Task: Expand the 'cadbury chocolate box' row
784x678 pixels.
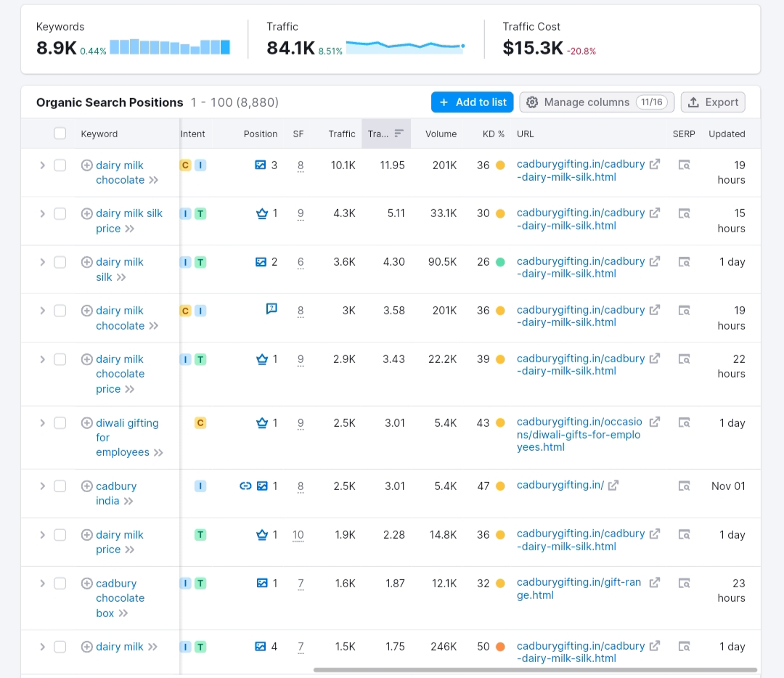Action: click(43, 583)
